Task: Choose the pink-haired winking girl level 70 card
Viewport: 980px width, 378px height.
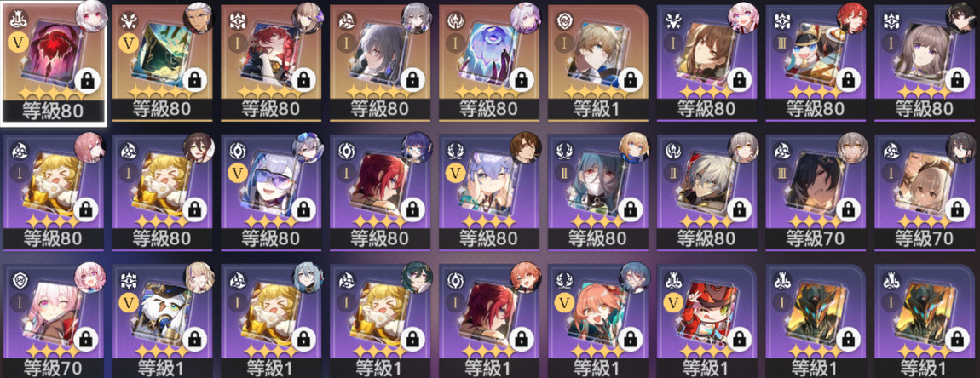Action: 54,320
